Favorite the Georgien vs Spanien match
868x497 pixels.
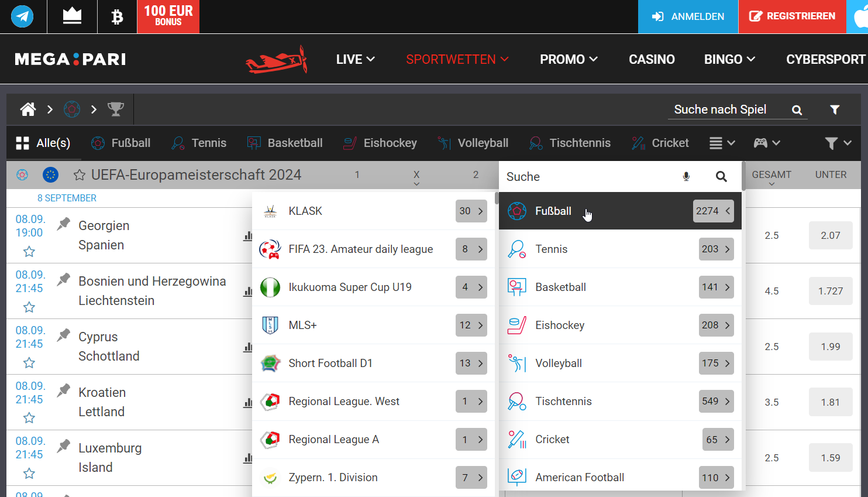pyautogui.click(x=29, y=252)
